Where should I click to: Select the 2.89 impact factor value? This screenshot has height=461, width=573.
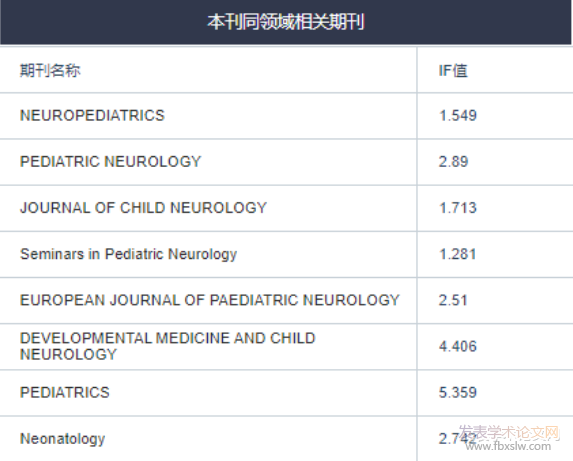(x=454, y=161)
